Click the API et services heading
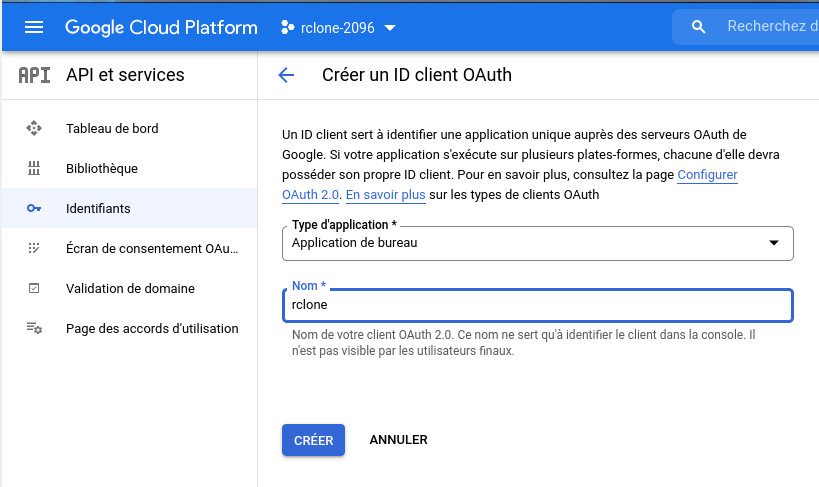Image resolution: width=819 pixels, height=487 pixels. click(x=125, y=75)
